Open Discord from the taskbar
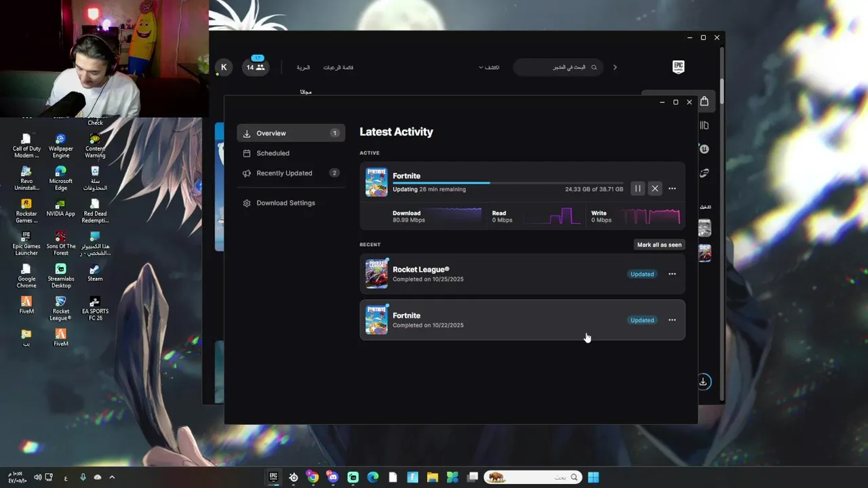 coord(333,477)
